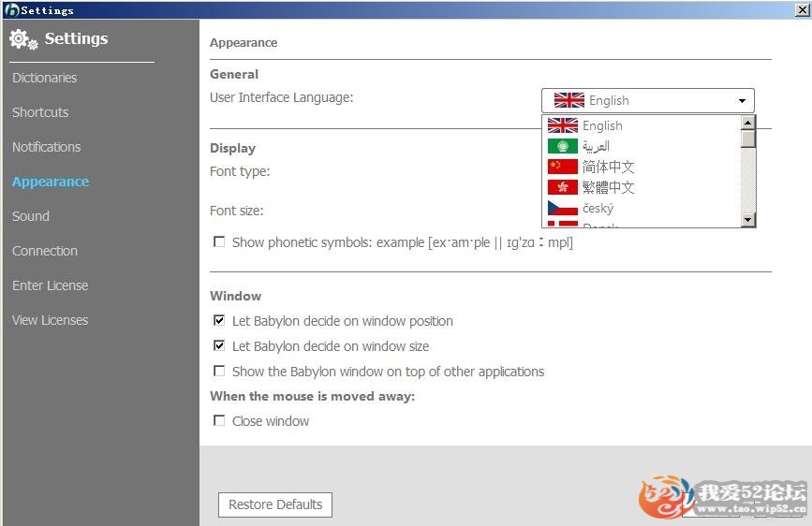Viewport: 812px width, 526px height.
Task: Switch to Connection settings
Action: (45, 251)
